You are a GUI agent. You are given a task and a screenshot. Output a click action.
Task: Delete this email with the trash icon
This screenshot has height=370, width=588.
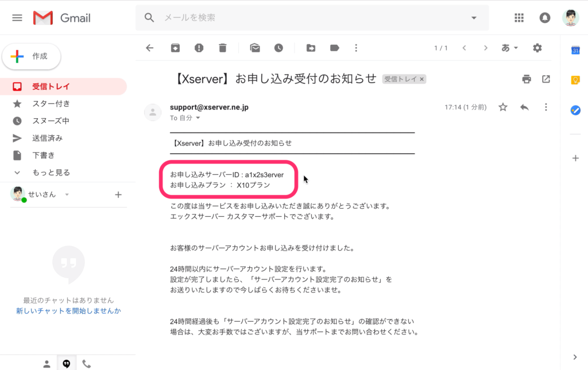pos(222,48)
